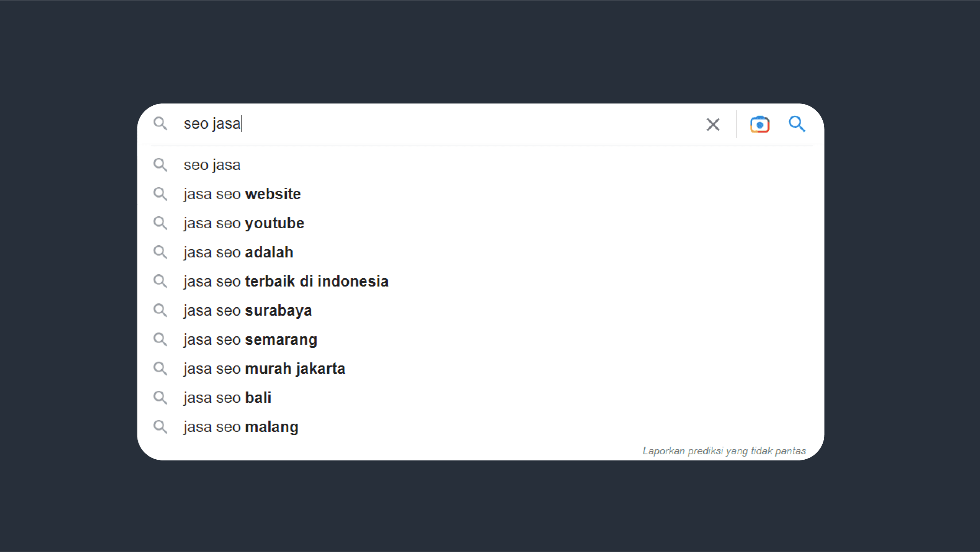Select the 'jasa seo surabaya' suggestion
Screen dimensions: 980x552
click(248, 311)
